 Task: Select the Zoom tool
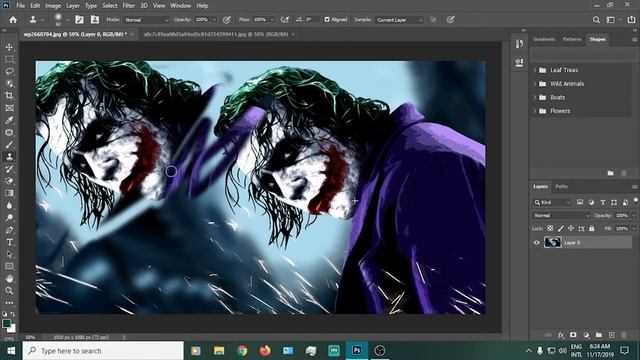[x=9, y=291]
